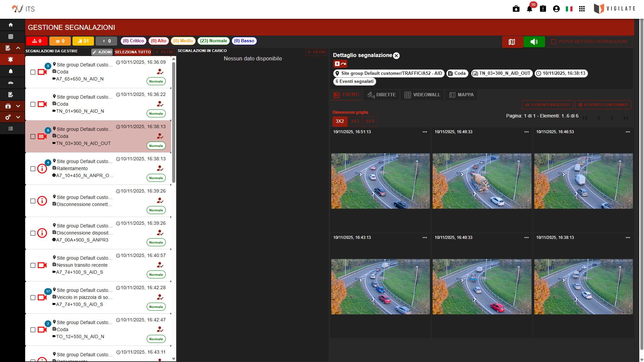
Task: Open Filtri for segnalazioni in carico
Action: point(316,52)
